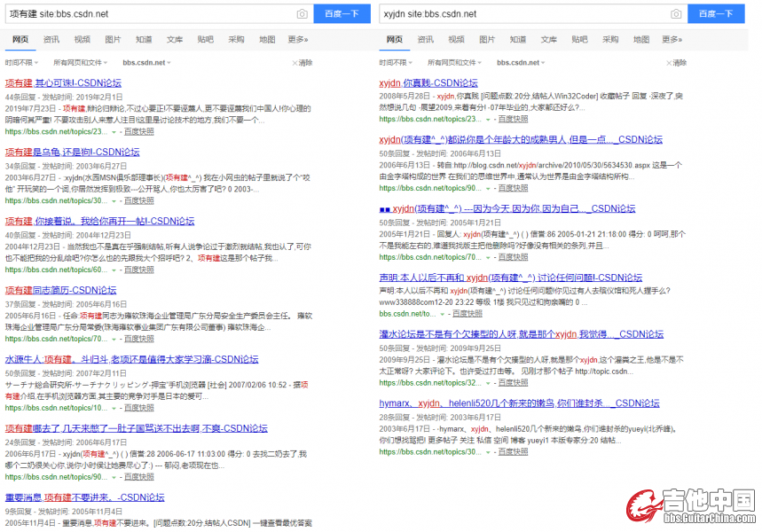The width and height of the screenshot is (762, 532).
Task: Go to 文库 tab on xyjdn results
Action: pyautogui.click(x=549, y=39)
